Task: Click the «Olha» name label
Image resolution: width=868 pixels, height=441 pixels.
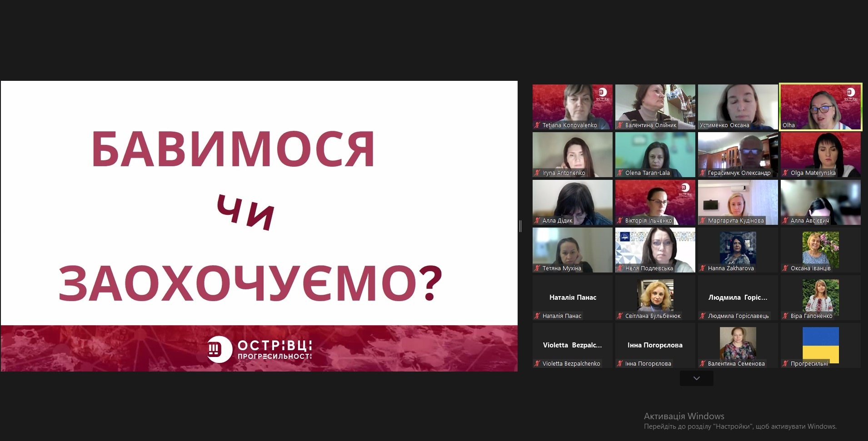Action: click(789, 125)
